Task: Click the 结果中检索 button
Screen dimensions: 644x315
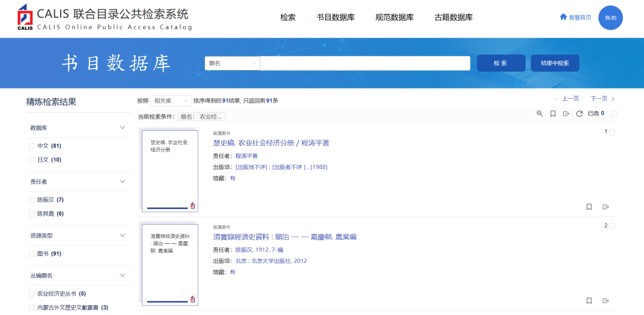Action: [555, 63]
